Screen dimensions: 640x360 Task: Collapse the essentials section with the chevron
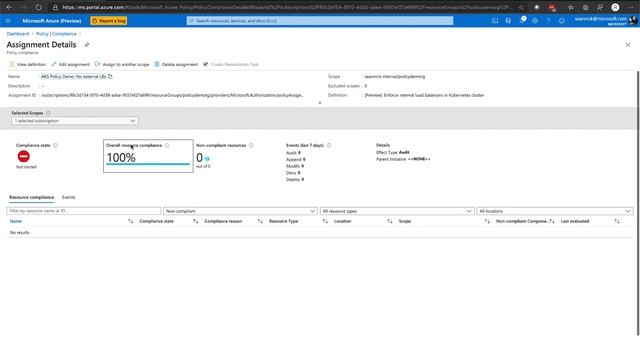320,103
